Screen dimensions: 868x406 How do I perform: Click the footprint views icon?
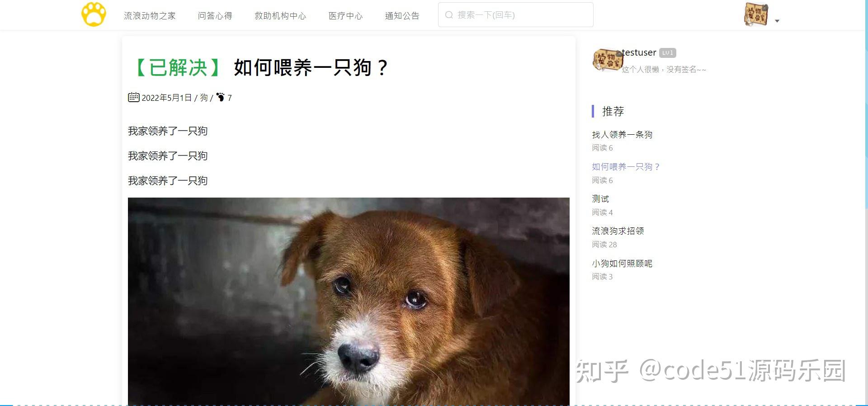[220, 97]
